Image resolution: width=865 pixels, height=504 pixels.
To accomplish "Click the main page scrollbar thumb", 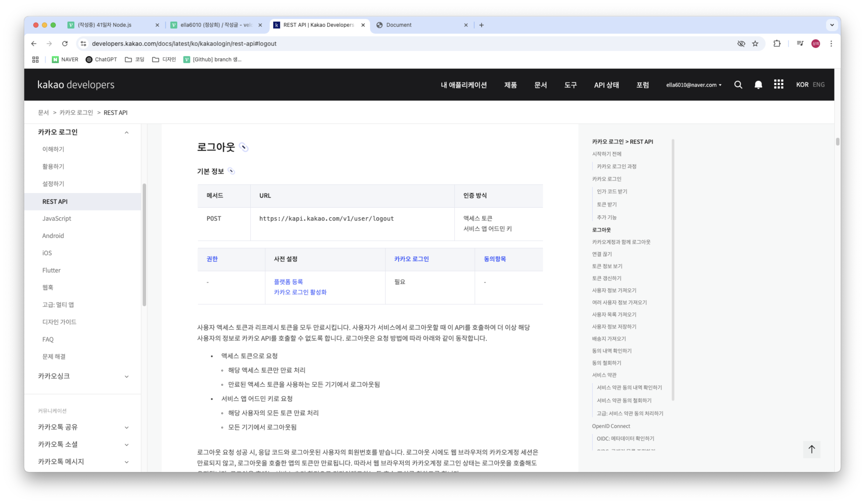I will [x=838, y=142].
